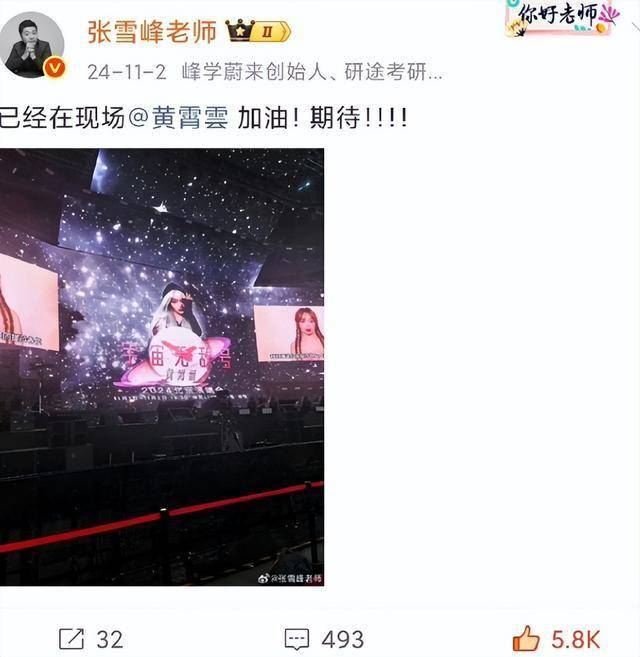Click the repost share icon
Screen dimensions: 640x657
tap(72, 639)
